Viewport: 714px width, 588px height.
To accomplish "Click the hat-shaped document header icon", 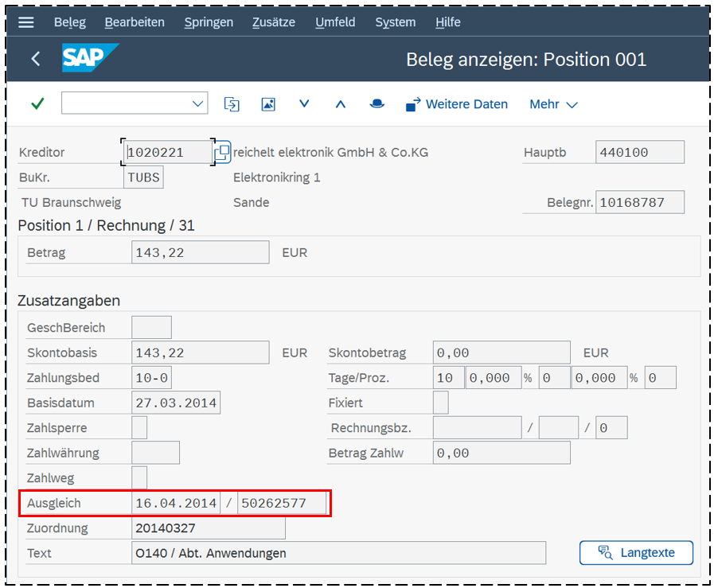I will coord(377,103).
